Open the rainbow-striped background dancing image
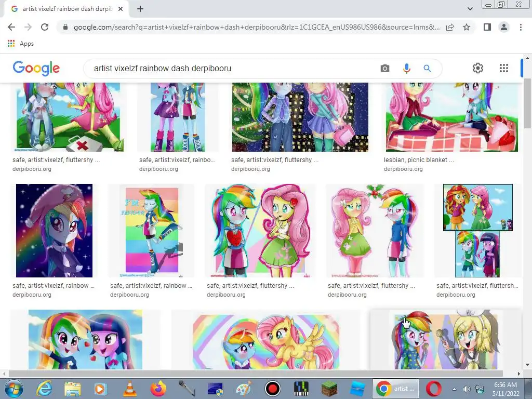 point(152,231)
